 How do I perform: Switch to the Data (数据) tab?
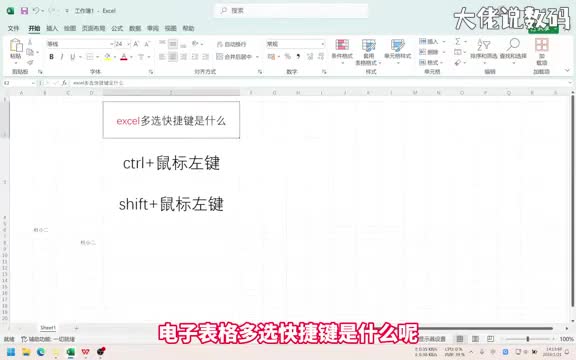click(135, 28)
